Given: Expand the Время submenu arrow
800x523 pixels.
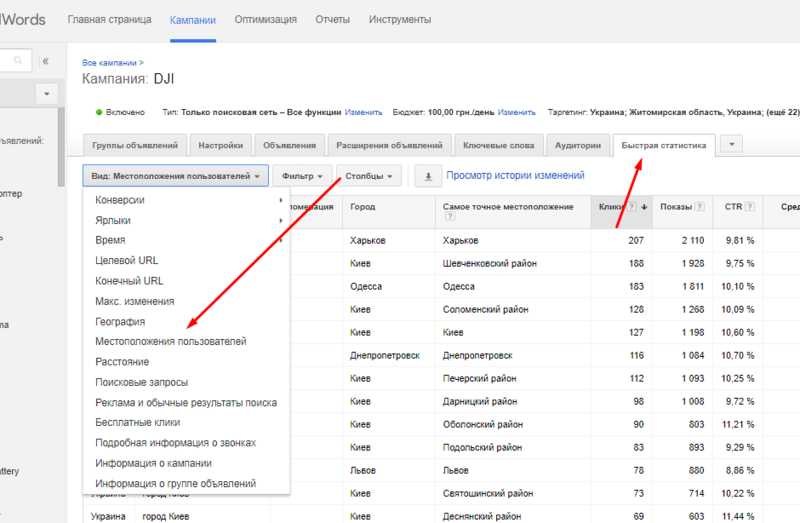Looking at the screenshot, I should 281,240.
